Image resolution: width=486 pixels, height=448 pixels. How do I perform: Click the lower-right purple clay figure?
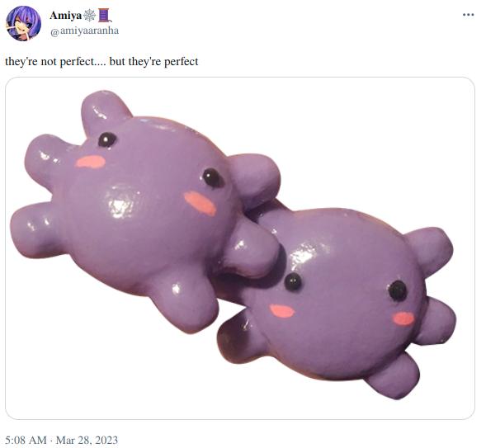[337, 300]
